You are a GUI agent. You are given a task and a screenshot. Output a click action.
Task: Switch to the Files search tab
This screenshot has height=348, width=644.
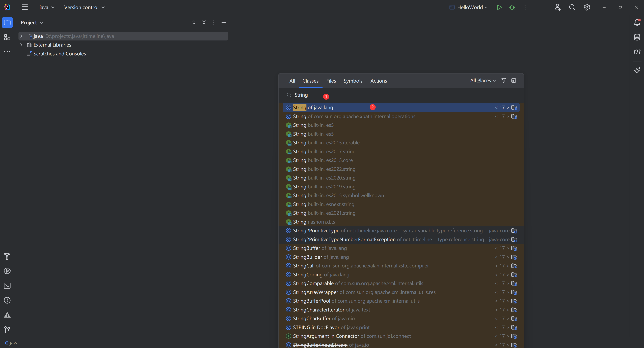331,81
